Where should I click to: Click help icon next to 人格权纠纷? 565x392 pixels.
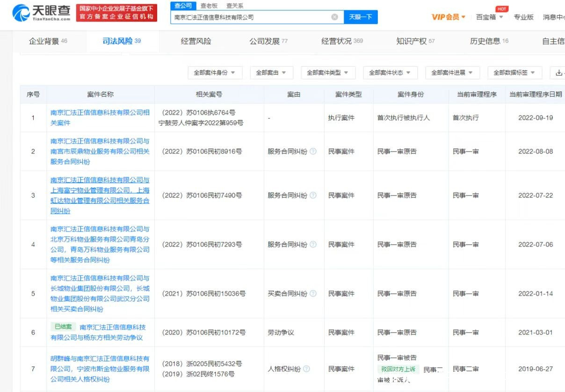pos(306,369)
